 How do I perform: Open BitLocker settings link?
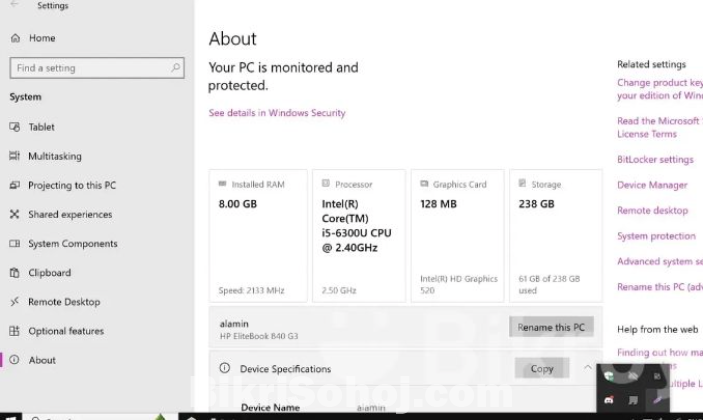click(x=655, y=160)
